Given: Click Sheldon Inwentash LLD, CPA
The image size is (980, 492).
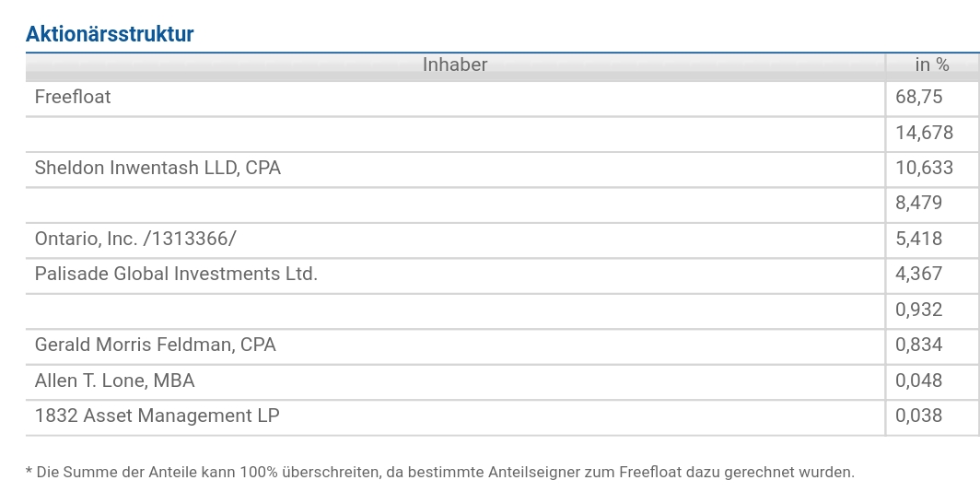Looking at the screenshot, I should pos(157,168).
